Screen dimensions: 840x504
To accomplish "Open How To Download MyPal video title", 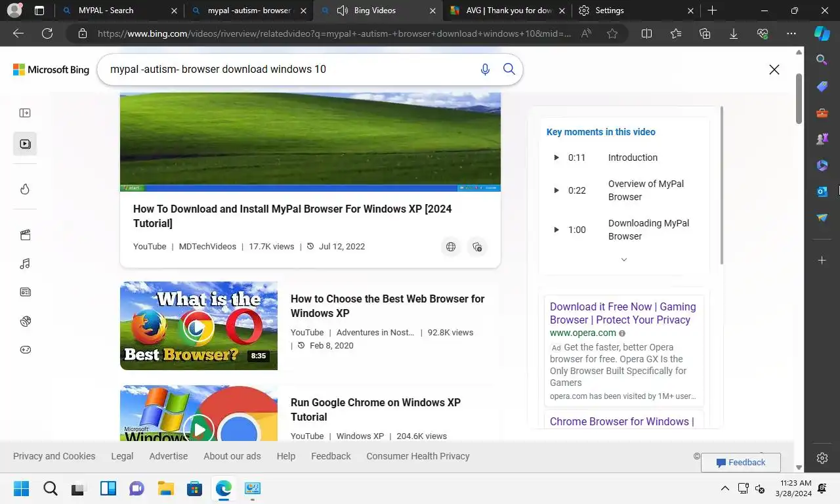I will [x=293, y=216].
